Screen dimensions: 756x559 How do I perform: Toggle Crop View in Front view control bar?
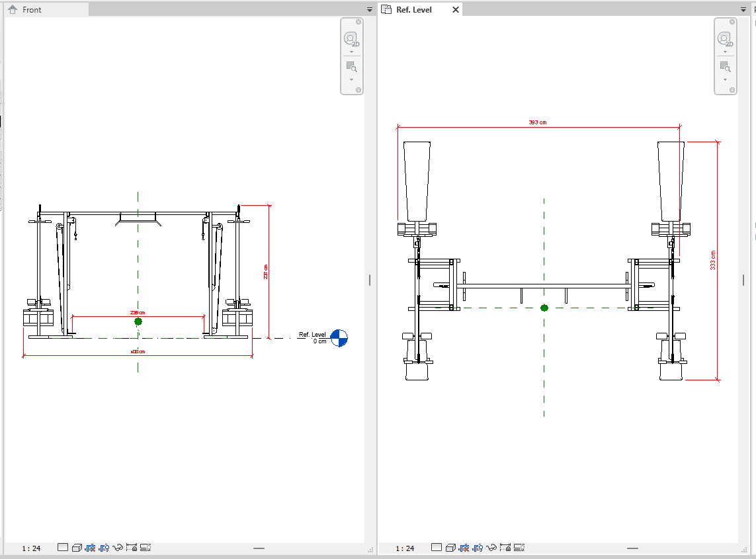tap(91, 548)
